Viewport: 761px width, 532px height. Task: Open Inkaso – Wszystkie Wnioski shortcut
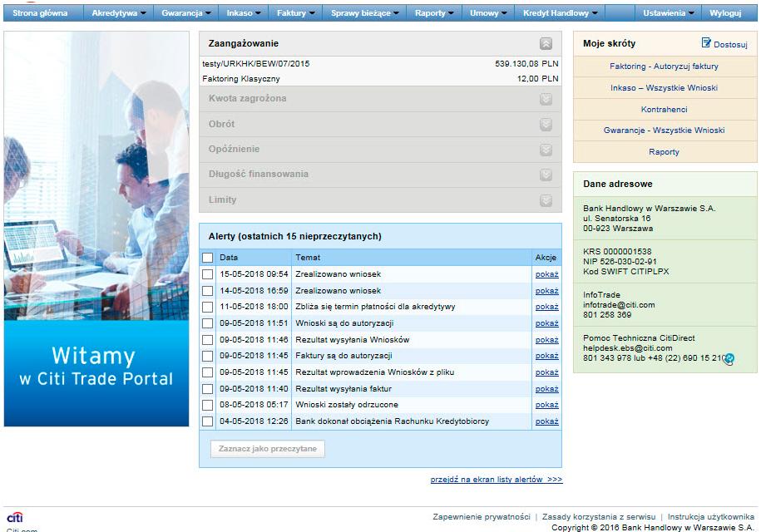tap(664, 88)
